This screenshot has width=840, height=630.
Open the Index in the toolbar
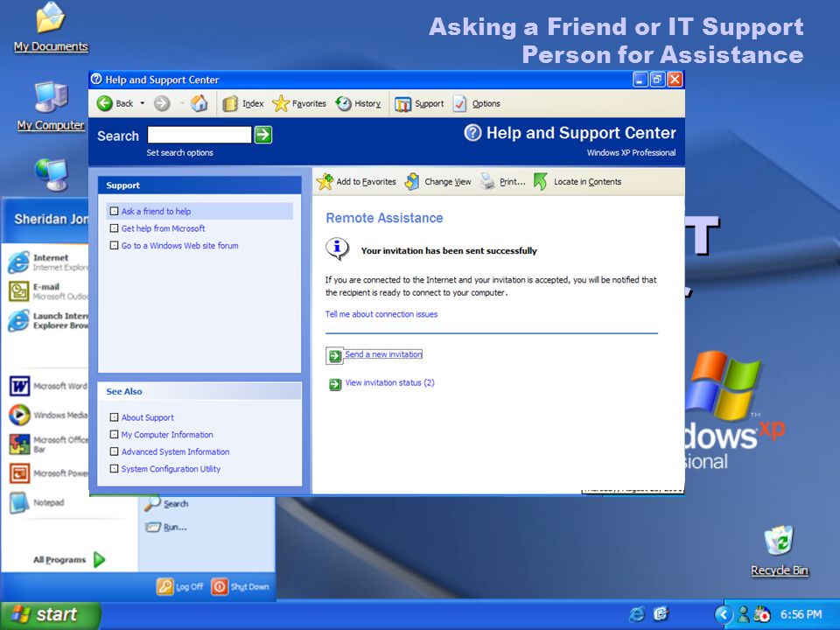(243, 103)
